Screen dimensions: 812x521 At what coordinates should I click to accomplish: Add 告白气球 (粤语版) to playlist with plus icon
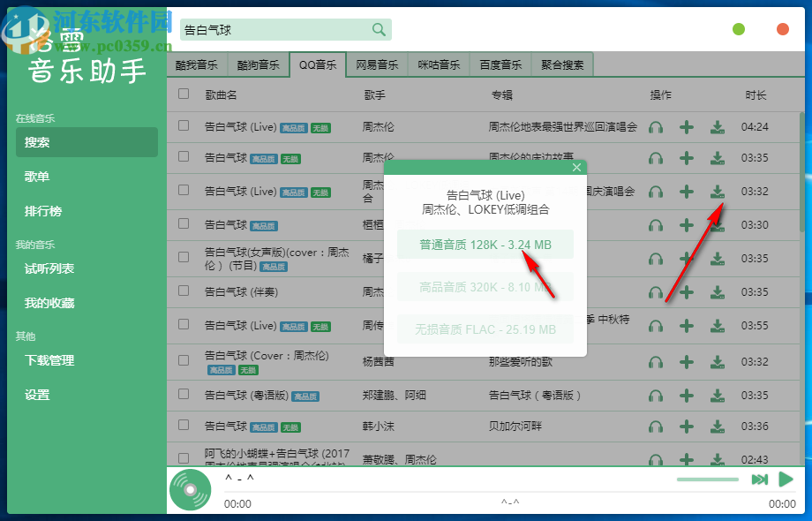(x=687, y=396)
